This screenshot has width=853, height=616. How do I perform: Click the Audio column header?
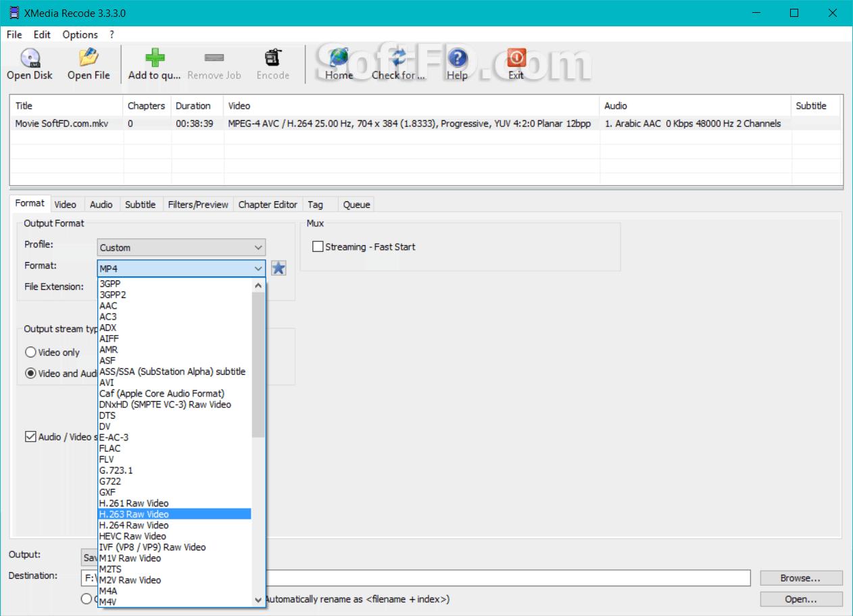pyautogui.click(x=695, y=106)
